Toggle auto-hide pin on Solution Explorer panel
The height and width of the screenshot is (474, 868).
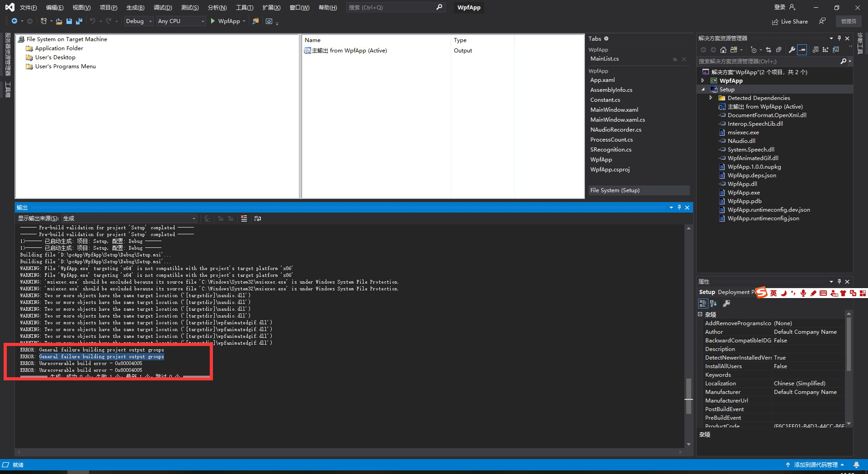coord(839,38)
